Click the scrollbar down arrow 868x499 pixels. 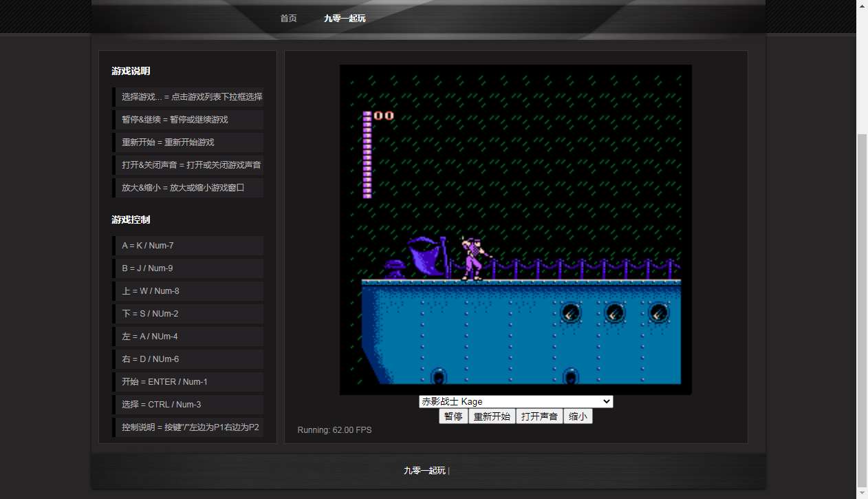[862, 493]
